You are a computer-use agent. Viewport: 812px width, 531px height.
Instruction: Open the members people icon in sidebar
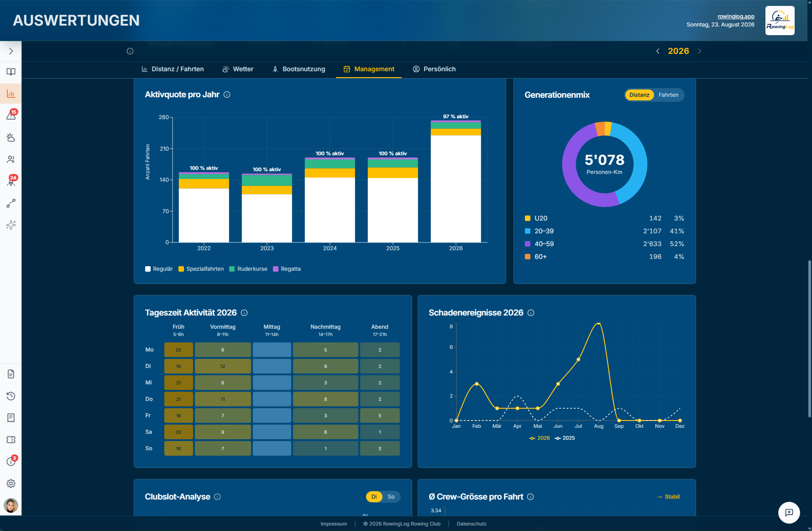click(11, 159)
